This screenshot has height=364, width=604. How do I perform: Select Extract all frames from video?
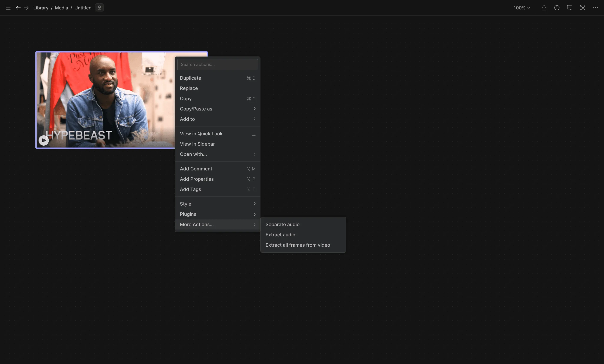point(303,245)
